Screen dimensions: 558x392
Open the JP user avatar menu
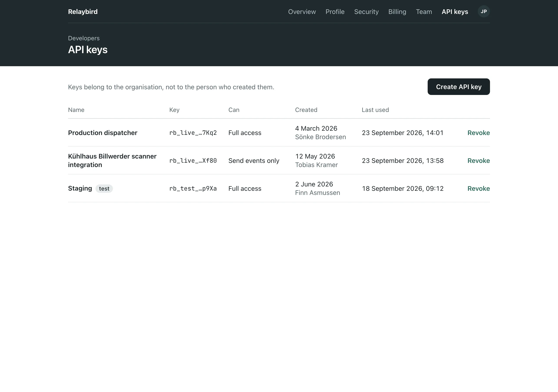pyautogui.click(x=484, y=11)
